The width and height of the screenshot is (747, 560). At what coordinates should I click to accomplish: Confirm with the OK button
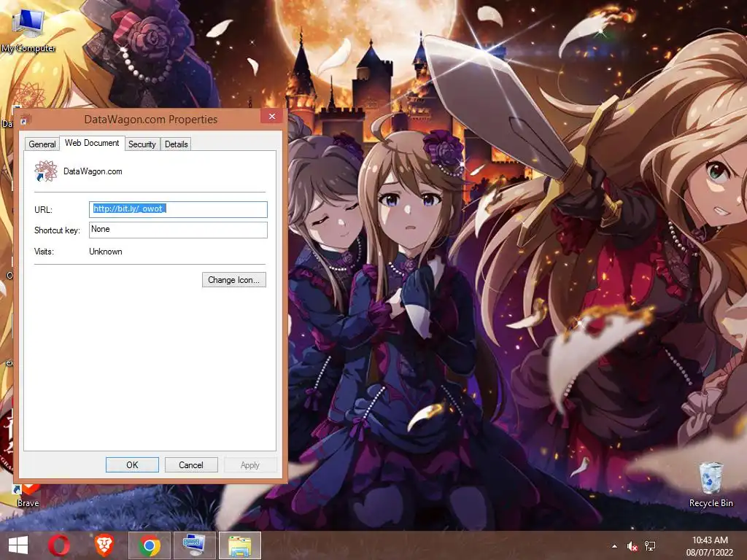coord(132,464)
